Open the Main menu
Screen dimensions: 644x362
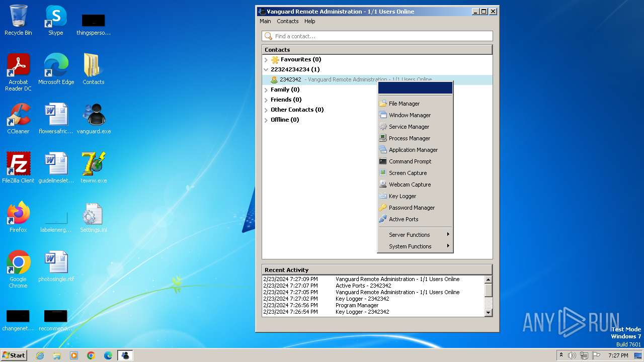pyautogui.click(x=265, y=21)
